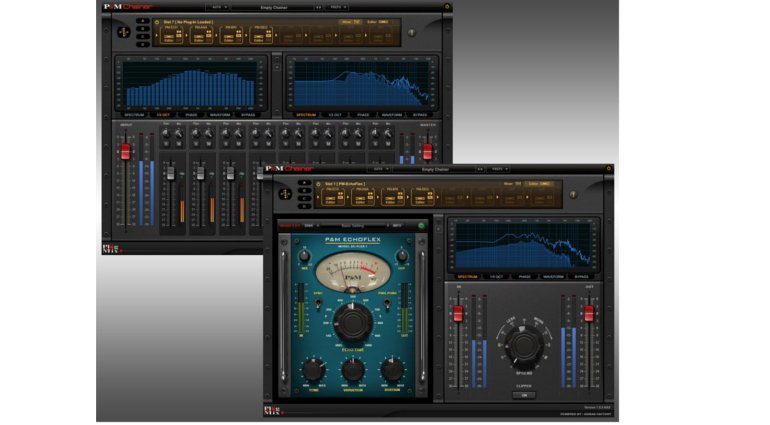Select BYPASS tab in front window analyzer
This screenshot has height=425, width=770.
(581, 277)
